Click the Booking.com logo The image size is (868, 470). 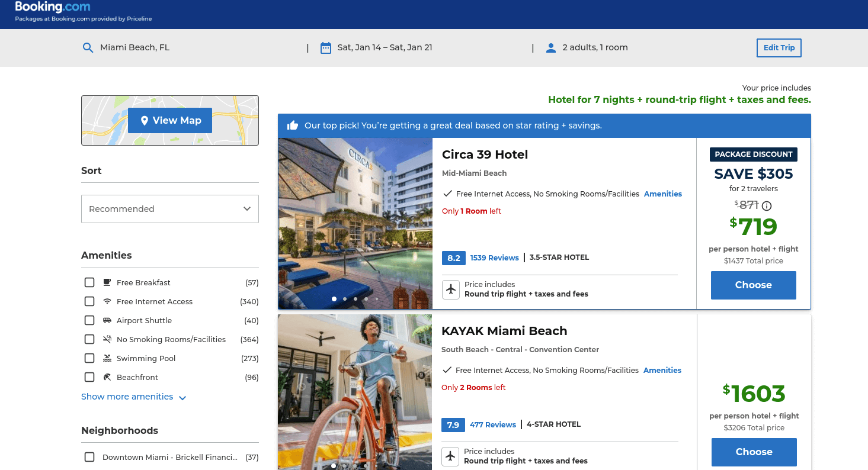click(x=53, y=7)
